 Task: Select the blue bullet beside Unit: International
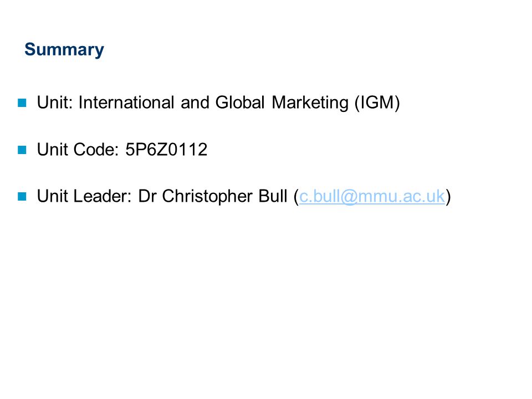click(x=22, y=103)
